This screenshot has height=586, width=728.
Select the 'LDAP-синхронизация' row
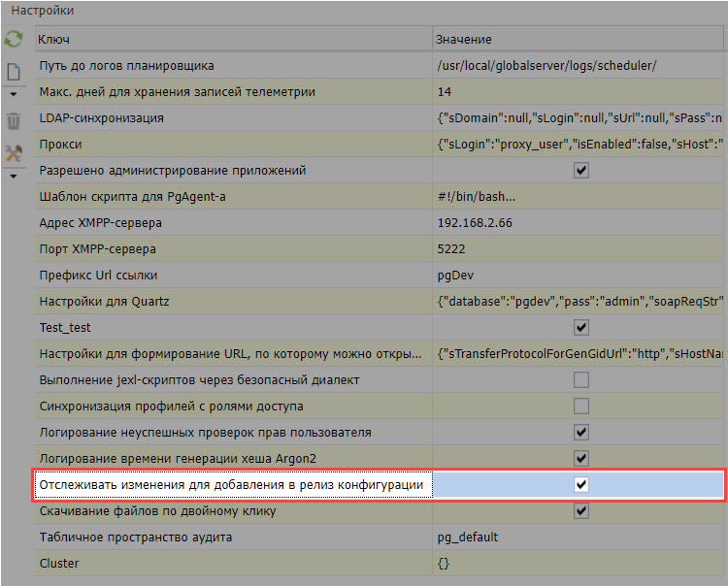[233, 117]
